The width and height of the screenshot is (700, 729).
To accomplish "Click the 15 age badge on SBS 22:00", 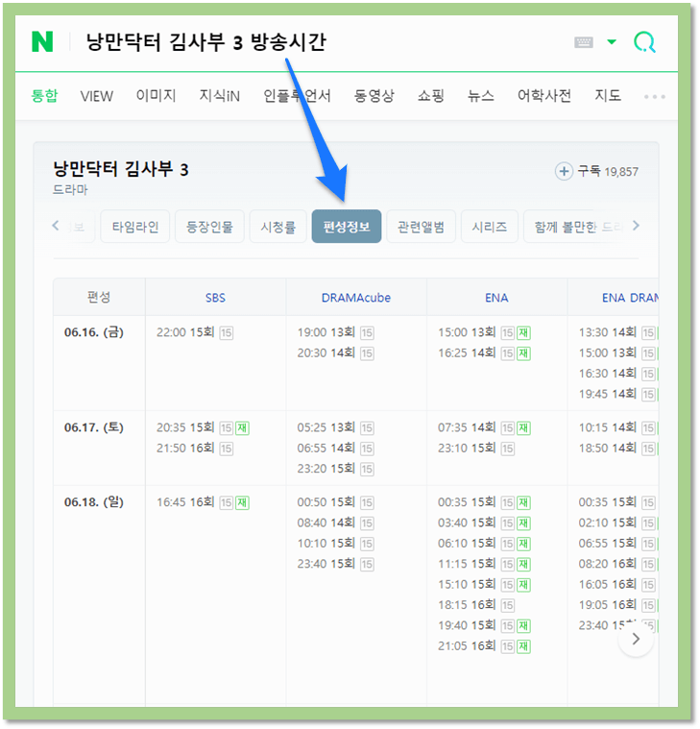I will point(227,333).
